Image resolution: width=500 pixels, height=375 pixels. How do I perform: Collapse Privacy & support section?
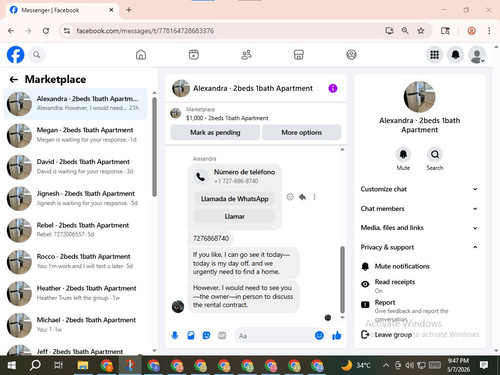pos(419,247)
